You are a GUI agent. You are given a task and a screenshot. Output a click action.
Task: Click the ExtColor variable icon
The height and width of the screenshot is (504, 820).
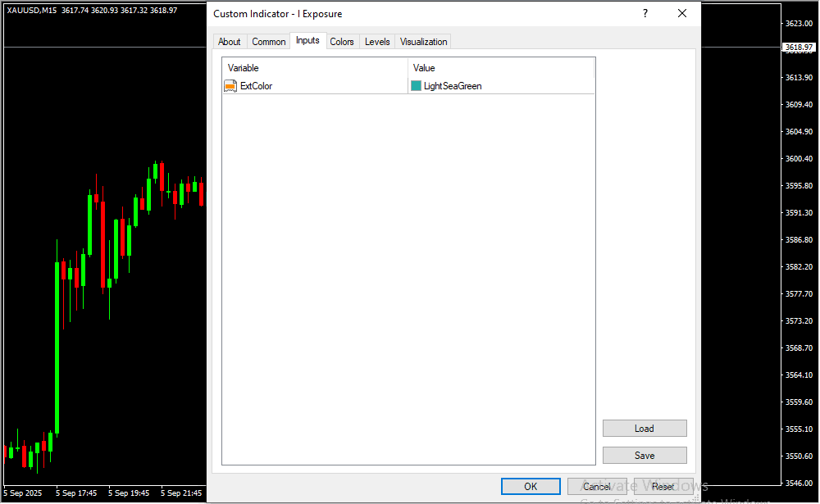click(230, 85)
